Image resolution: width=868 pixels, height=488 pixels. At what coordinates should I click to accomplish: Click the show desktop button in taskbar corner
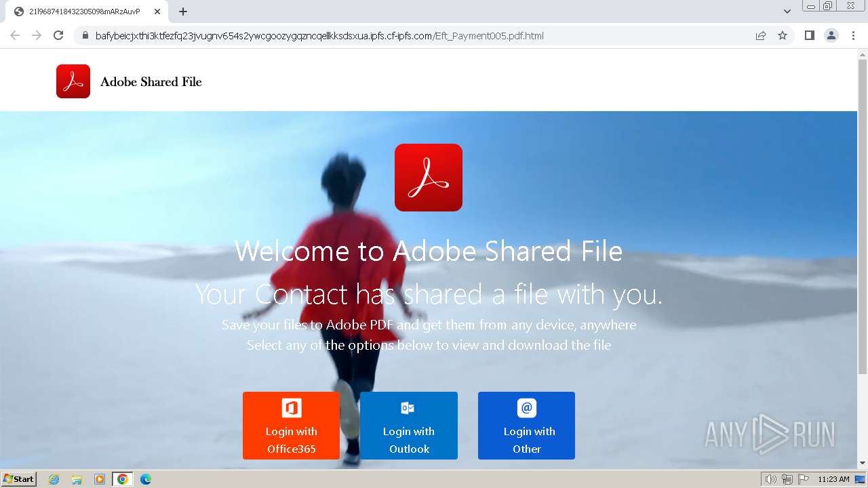pos(860,479)
